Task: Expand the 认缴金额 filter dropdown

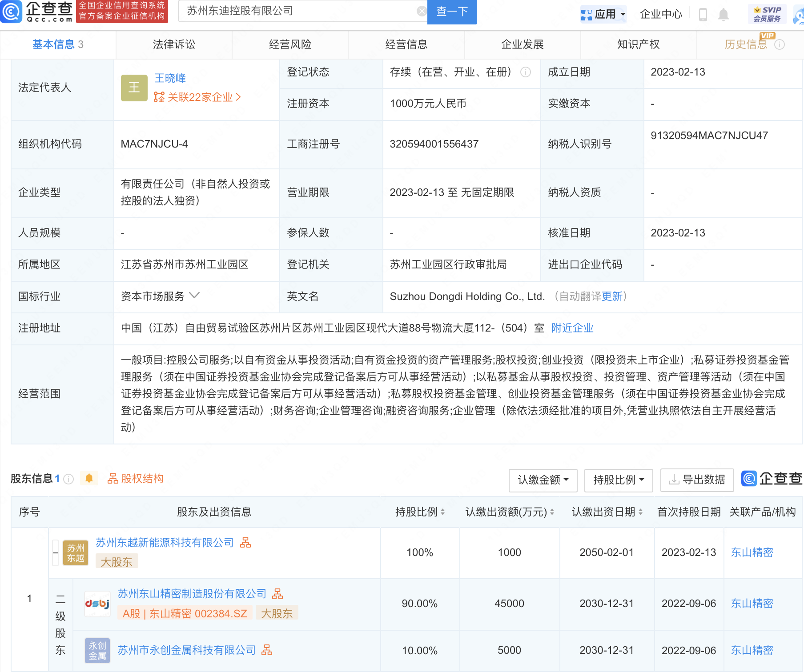Action: point(543,480)
